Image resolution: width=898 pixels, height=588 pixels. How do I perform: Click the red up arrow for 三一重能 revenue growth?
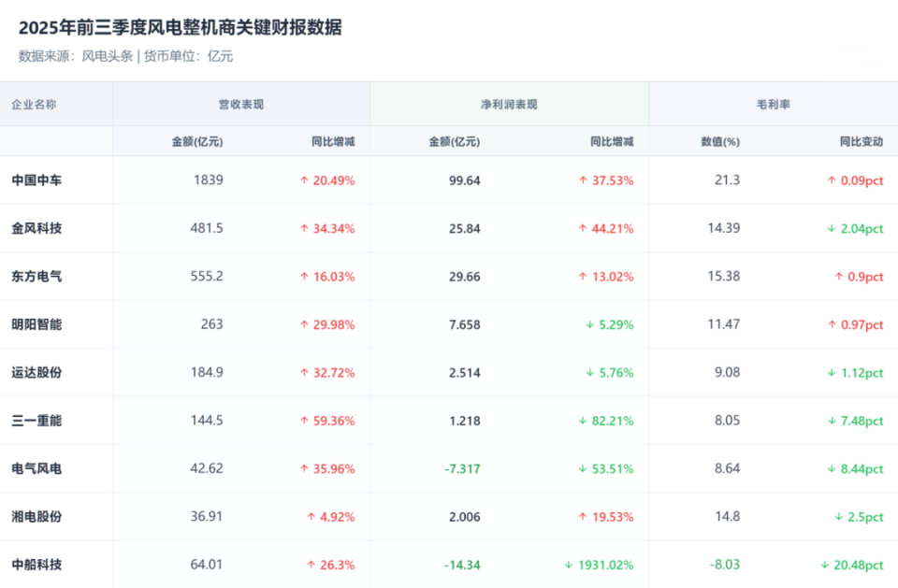(x=304, y=421)
